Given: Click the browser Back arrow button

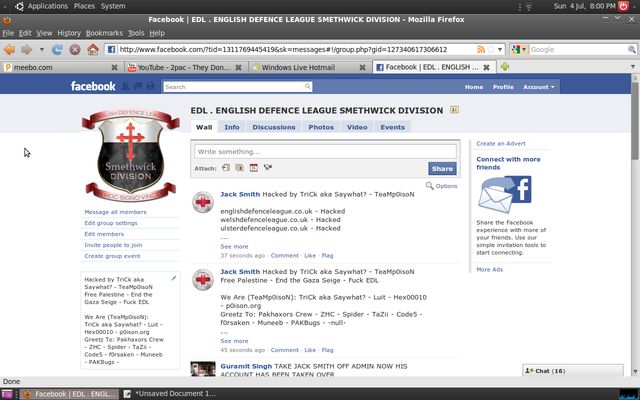Looking at the screenshot, I should coord(9,49).
